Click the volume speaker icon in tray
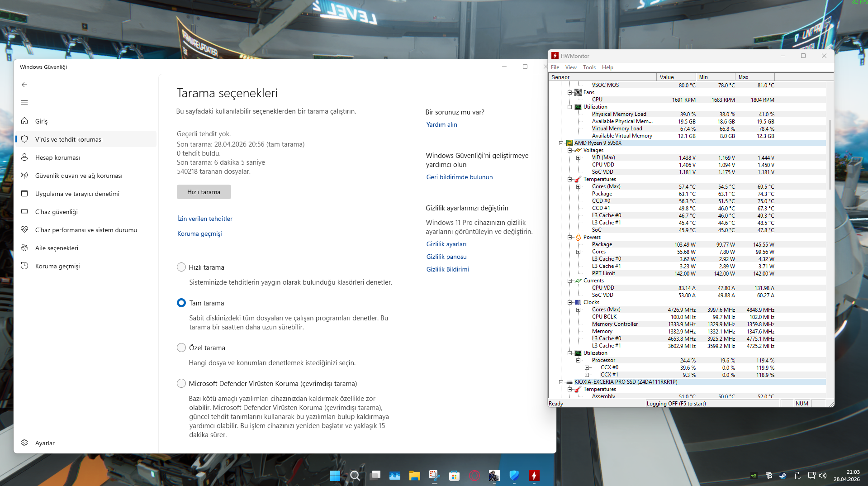868x486 pixels. click(823, 476)
